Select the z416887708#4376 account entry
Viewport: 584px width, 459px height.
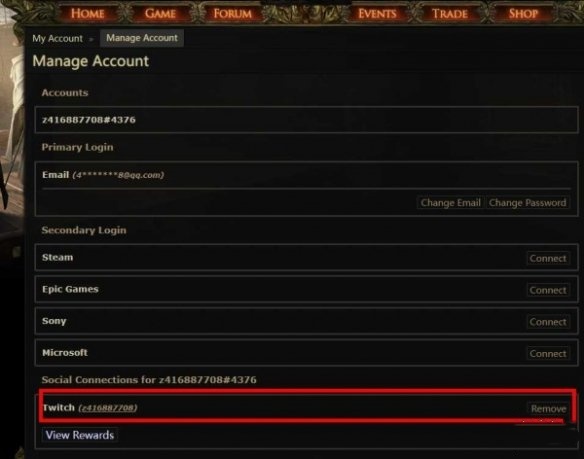point(307,120)
